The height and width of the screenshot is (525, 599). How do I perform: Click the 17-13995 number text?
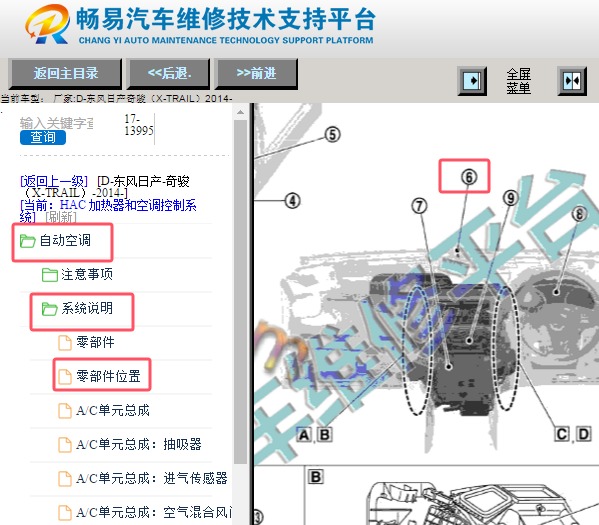[x=138, y=125]
